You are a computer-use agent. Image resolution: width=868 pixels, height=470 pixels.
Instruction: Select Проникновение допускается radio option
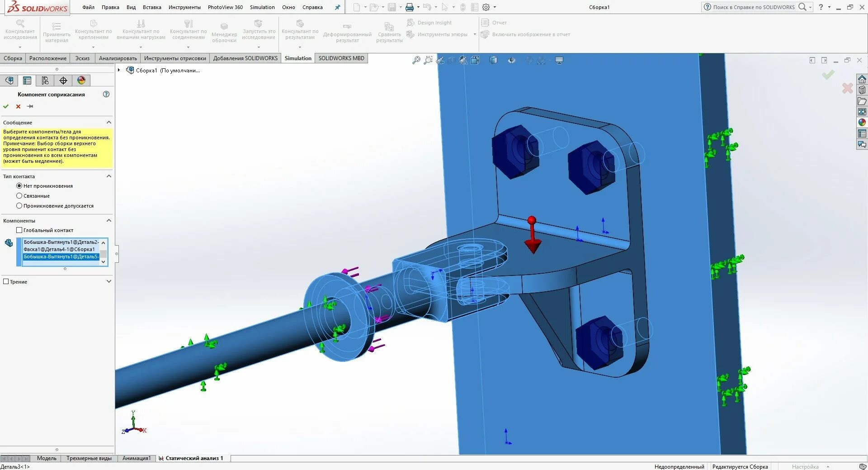[19, 206]
